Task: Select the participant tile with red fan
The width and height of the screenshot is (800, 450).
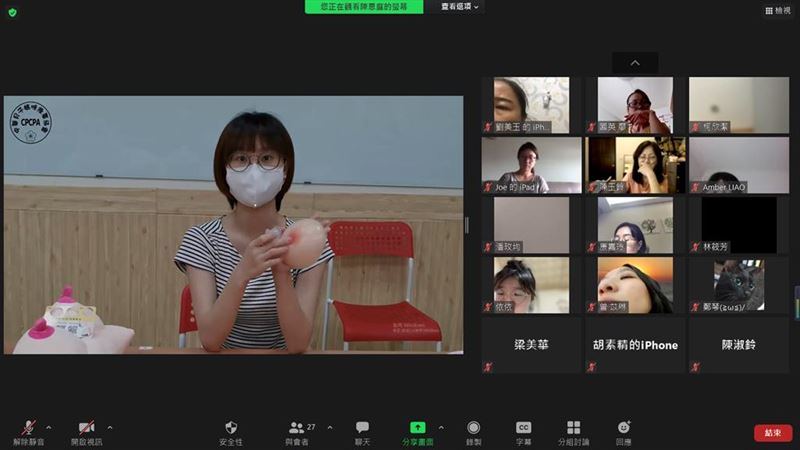Action: [635, 105]
